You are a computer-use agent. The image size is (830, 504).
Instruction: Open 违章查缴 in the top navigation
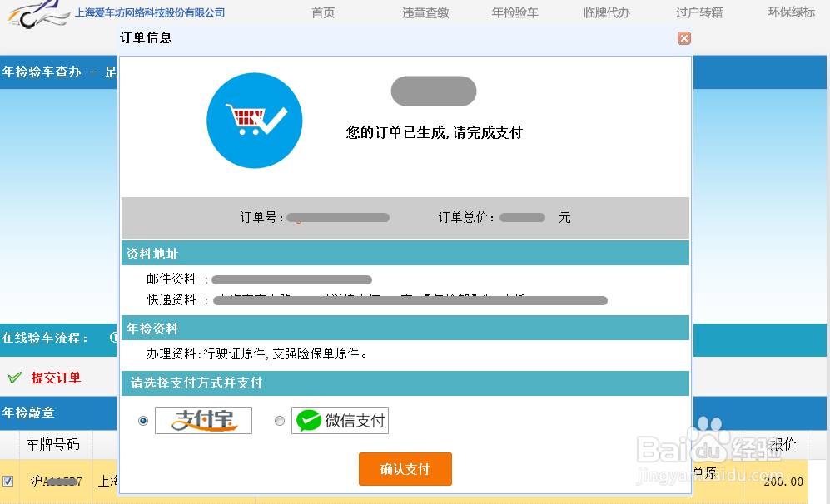click(x=425, y=12)
